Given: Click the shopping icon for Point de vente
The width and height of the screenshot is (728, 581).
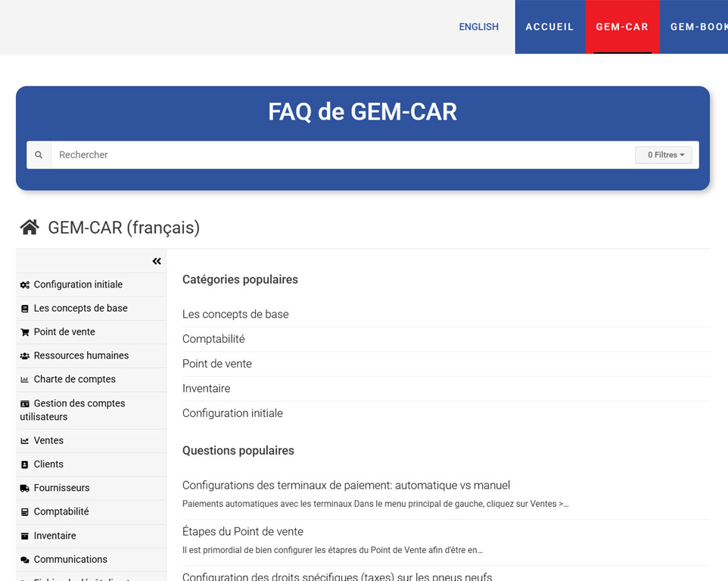Looking at the screenshot, I should [23, 332].
